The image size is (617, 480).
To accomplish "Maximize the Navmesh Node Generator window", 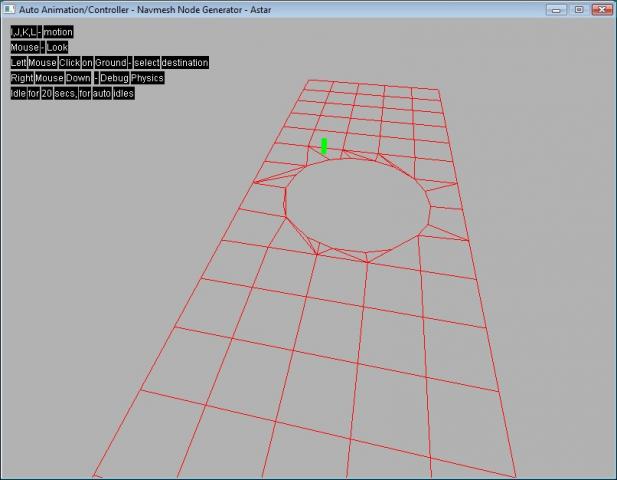I will pos(578,9).
